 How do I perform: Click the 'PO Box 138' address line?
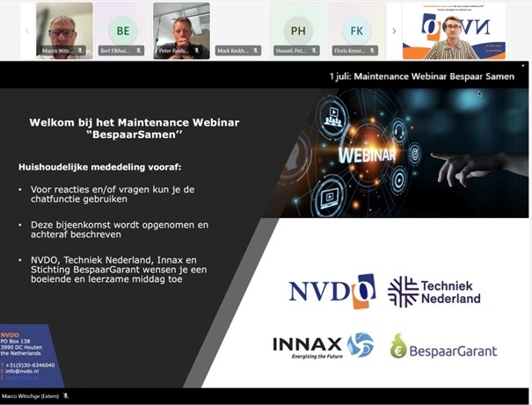[15, 341]
